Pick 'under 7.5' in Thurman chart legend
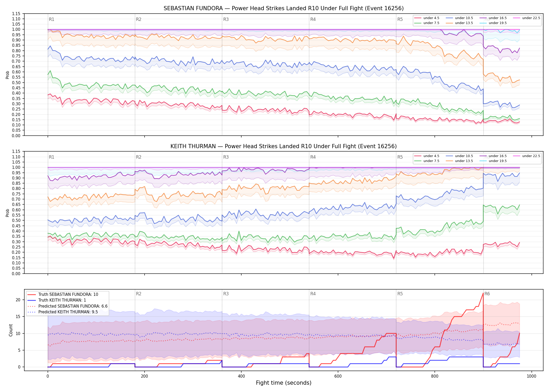The image size is (549, 392). [427, 161]
